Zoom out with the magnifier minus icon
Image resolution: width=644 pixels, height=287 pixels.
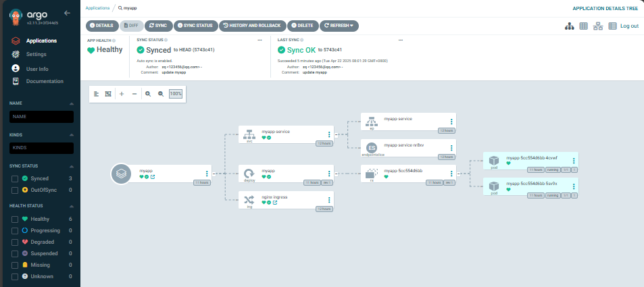[x=161, y=94]
